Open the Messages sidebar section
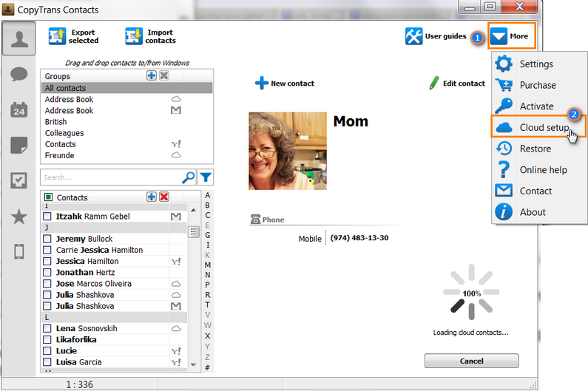 click(x=18, y=74)
